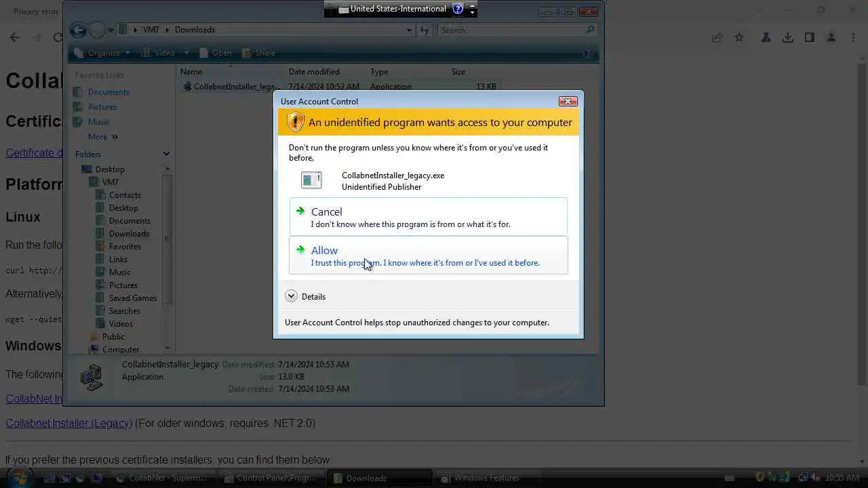Click the browser downloads icon
868x488 pixels.
tap(788, 37)
